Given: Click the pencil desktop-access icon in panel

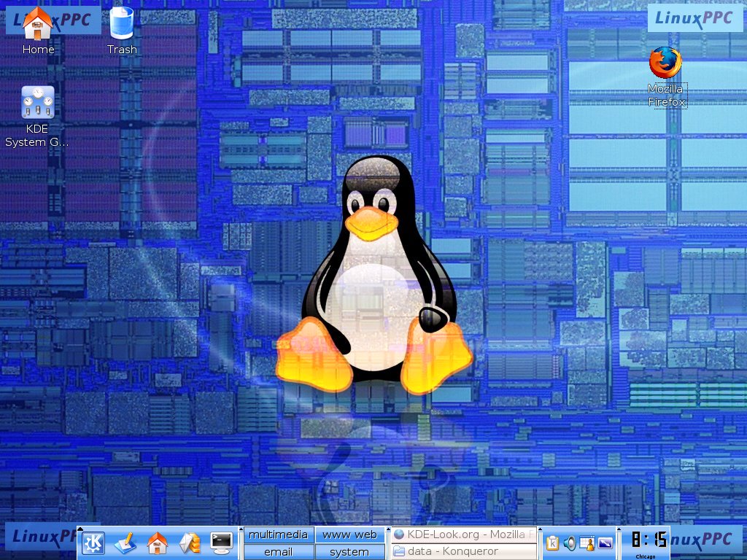Looking at the screenshot, I should [x=125, y=542].
